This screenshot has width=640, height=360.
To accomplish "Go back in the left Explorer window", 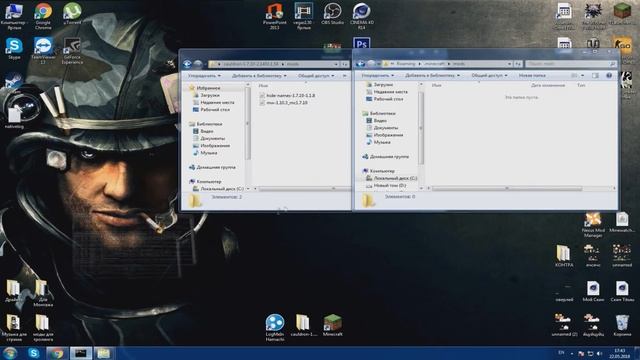I will click(187, 64).
